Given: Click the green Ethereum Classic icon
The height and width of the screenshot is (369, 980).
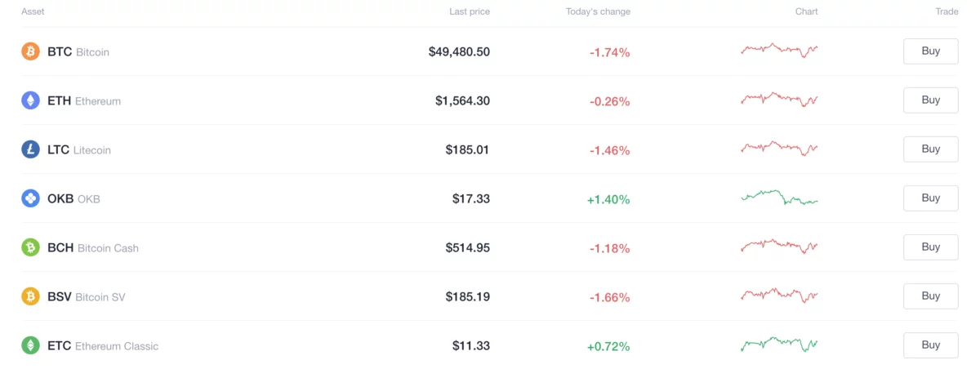Looking at the screenshot, I should tap(30, 345).
